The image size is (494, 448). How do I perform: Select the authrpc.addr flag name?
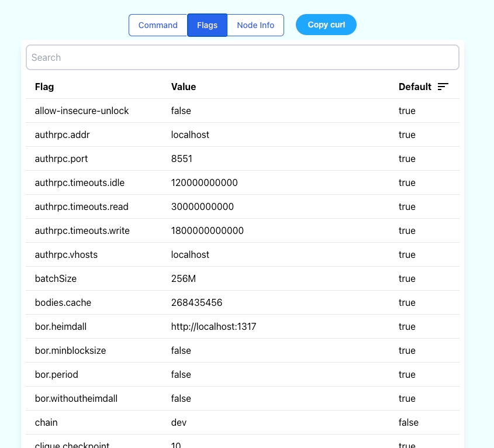coord(62,135)
